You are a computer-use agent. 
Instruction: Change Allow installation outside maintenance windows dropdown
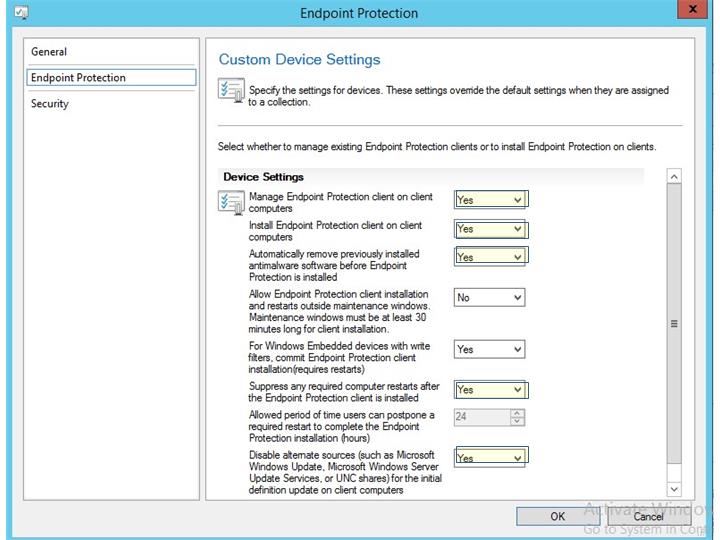pos(490,298)
